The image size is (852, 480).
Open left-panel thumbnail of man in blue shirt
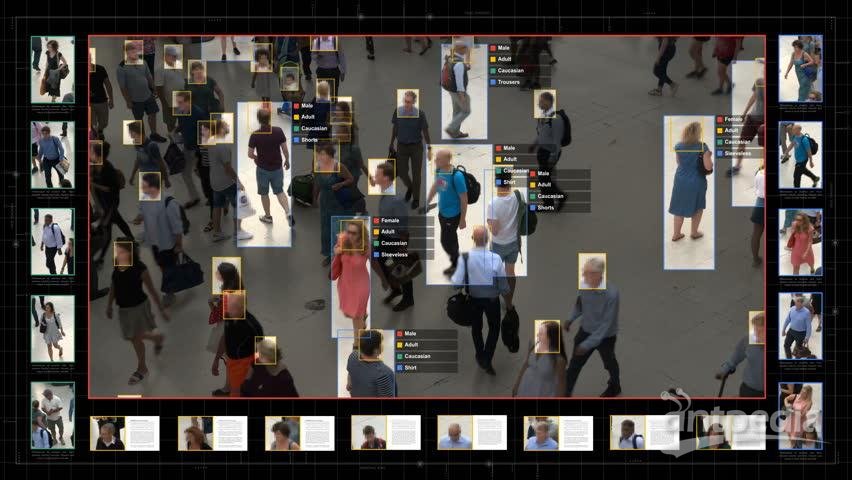pyautogui.click(x=52, y=155)
